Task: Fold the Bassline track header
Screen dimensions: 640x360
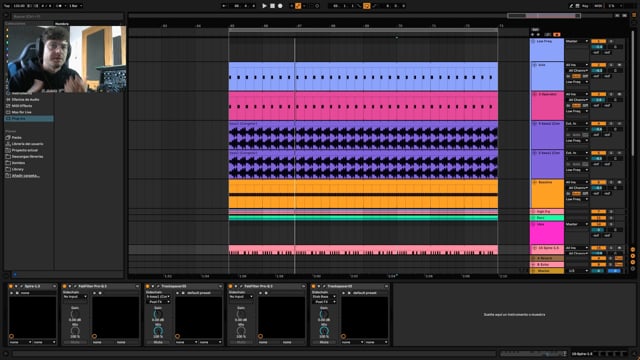Action: point(534,182)
